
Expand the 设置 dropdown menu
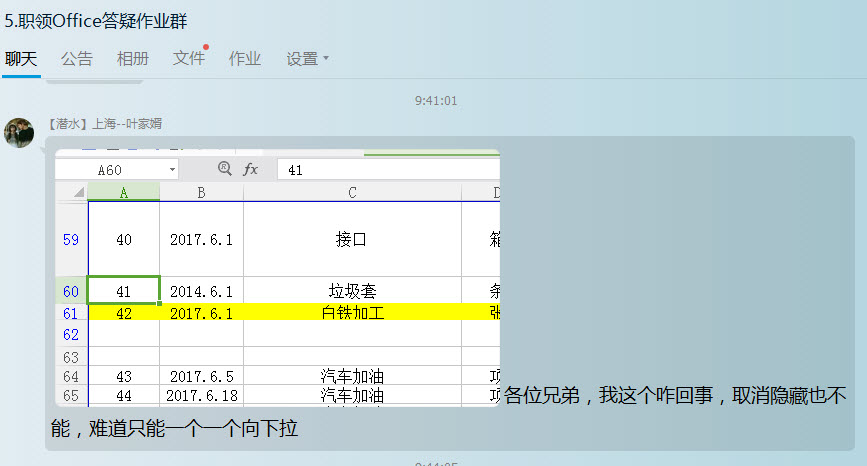click(x=308, y=59)
